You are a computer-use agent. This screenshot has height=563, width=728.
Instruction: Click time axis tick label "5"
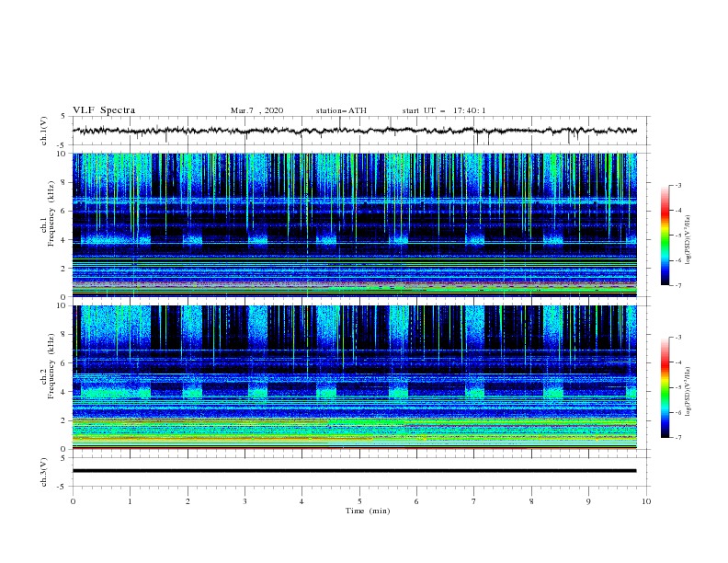pos(359,501)
